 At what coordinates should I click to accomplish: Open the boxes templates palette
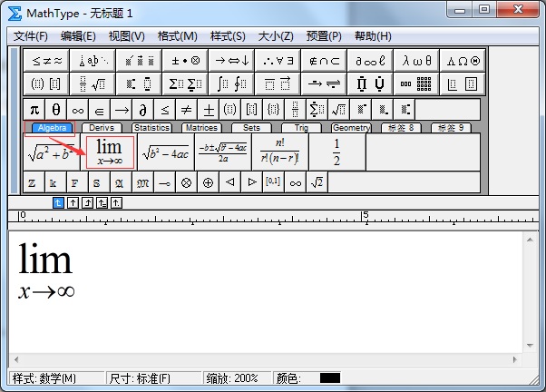point(463,83)
